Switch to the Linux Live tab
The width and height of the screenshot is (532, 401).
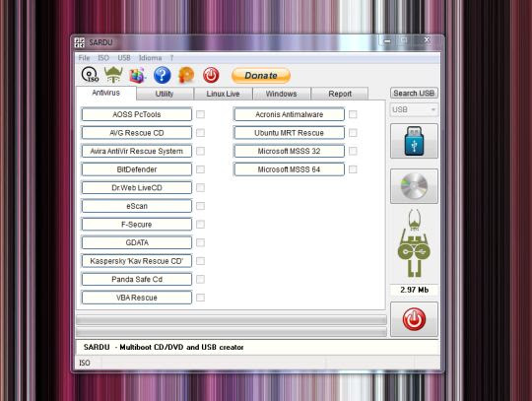(223, 94)
